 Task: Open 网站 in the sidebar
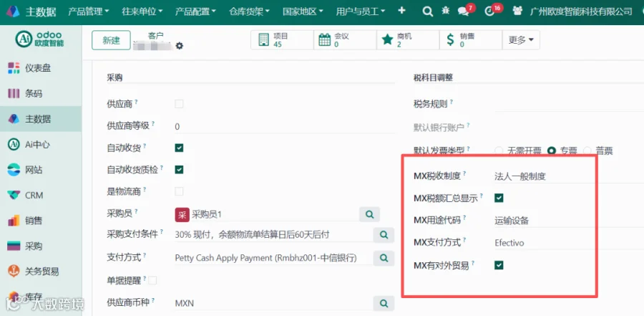click(41, 170)
